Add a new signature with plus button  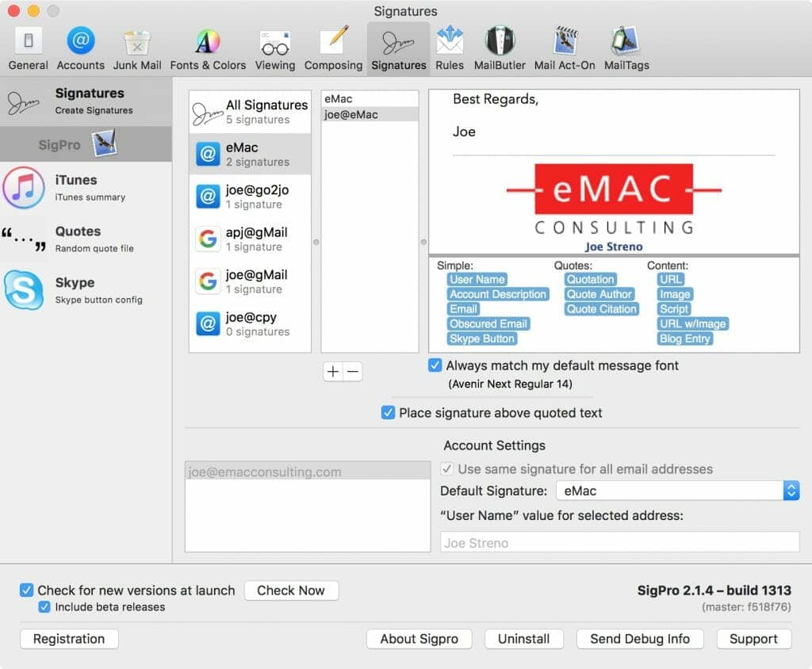click(333, 371)
